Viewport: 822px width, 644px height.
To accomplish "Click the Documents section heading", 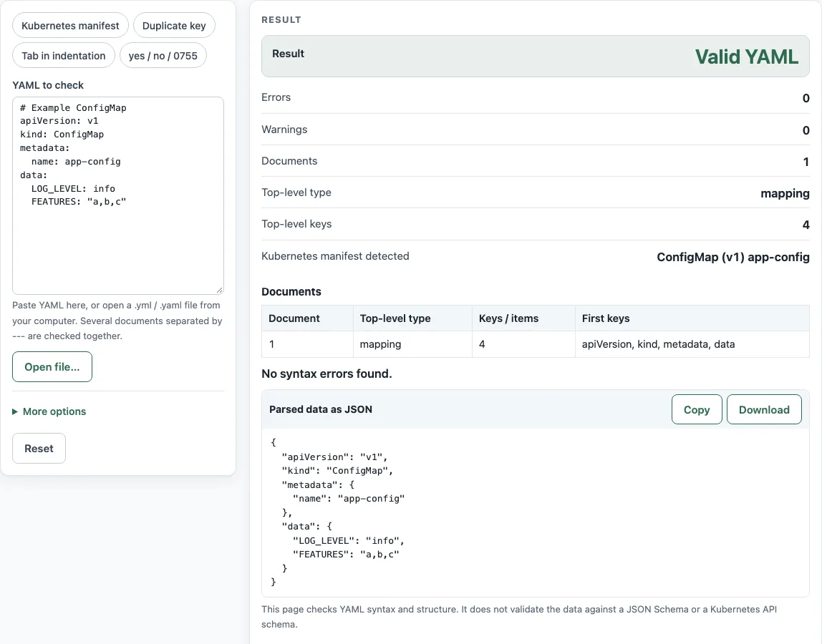I will 291,292.
